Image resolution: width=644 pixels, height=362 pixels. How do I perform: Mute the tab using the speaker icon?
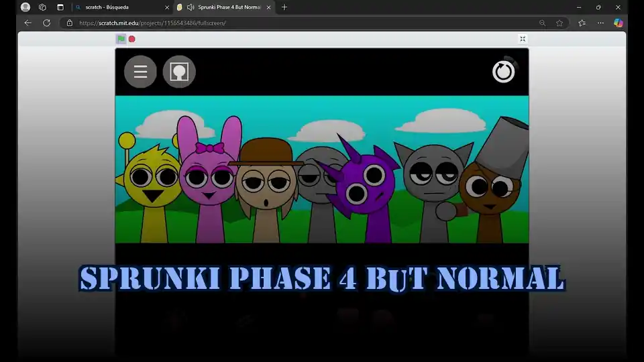[191, 7]
